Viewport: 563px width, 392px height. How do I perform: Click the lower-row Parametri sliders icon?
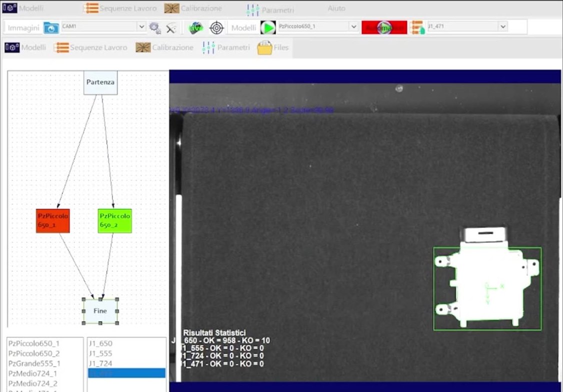point(208,47)
